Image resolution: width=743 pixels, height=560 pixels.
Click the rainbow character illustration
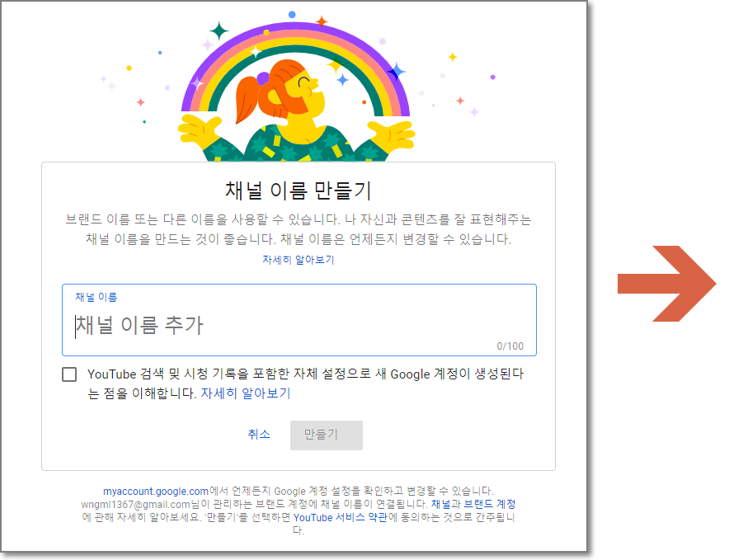pos(296,87)
